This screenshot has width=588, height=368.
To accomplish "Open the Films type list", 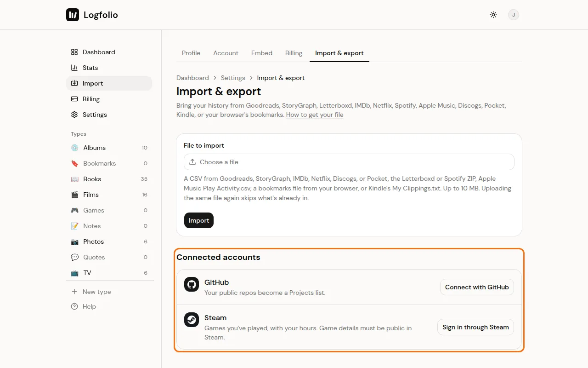I will 109,195.
